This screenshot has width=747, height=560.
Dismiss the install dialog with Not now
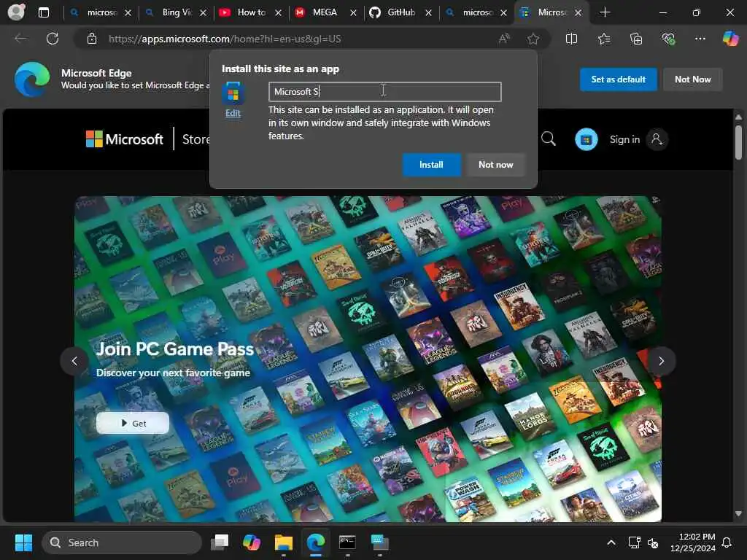(495, 165)
